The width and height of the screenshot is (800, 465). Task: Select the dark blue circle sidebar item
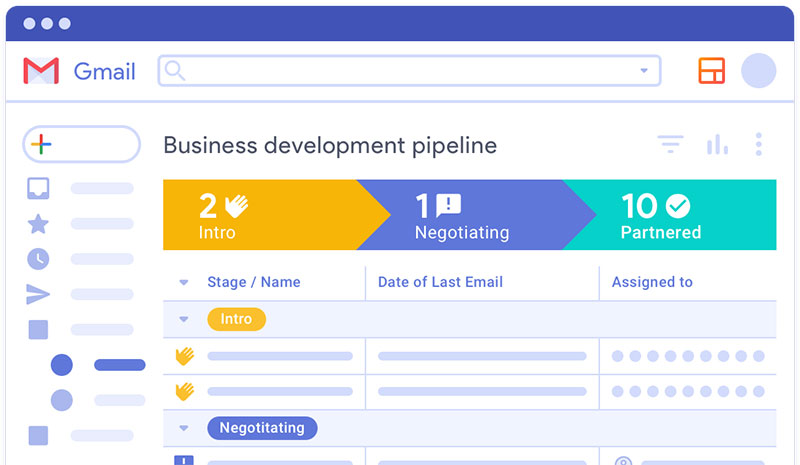[x=62, y=365]
